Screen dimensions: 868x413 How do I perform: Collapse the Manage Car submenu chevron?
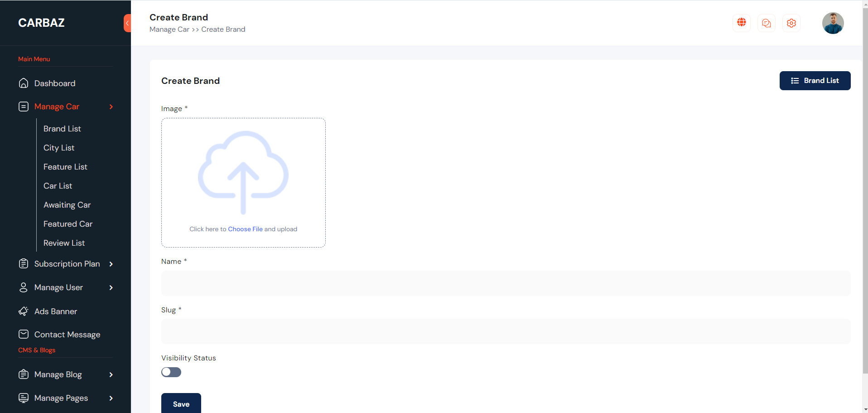(x=111, y=107)
